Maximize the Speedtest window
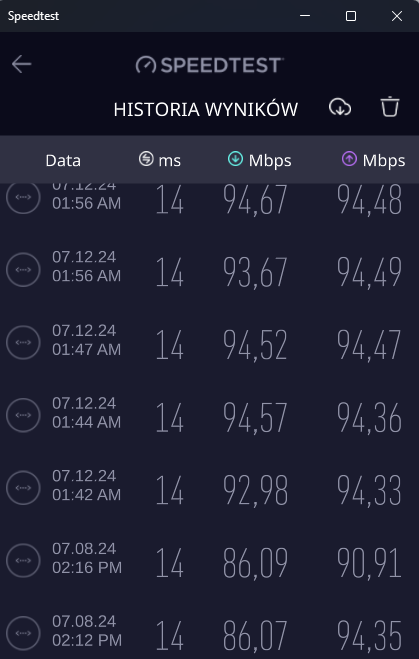 [351, 16]
